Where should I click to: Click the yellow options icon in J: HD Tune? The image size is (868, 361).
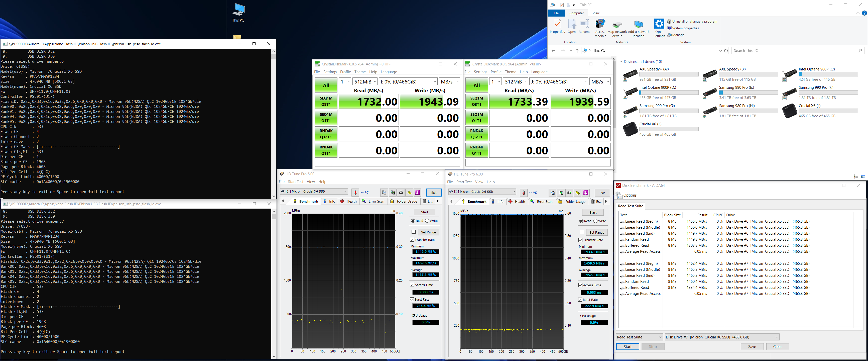(409, 193)
